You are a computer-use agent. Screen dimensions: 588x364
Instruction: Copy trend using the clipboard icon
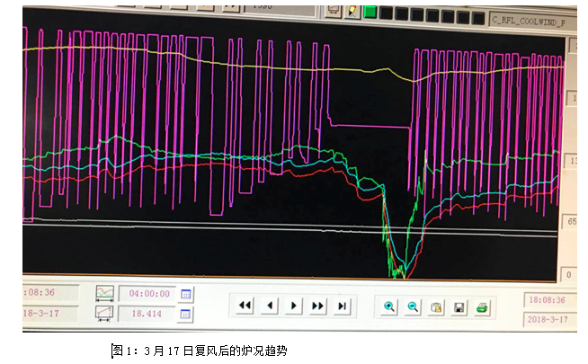(435, 307)
